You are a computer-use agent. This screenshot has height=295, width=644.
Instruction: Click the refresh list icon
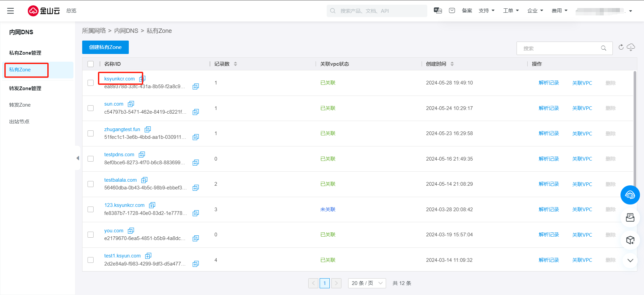click(x=621, y=47)
